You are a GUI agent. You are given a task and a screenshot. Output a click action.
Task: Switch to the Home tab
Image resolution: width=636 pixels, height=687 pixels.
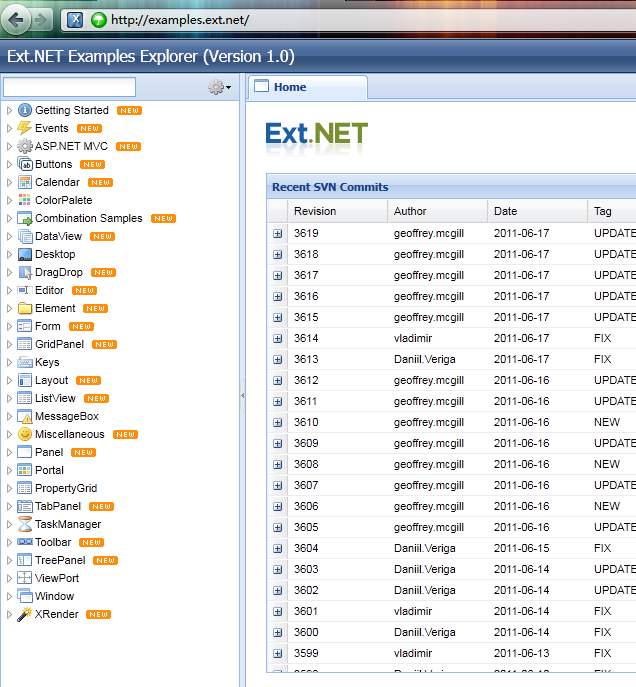pos(308,87)
